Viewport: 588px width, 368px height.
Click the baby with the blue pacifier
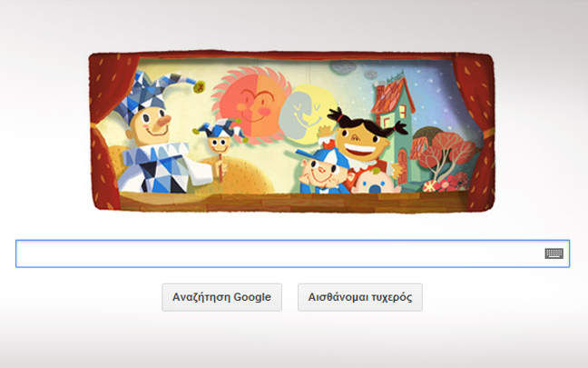pos(374,181)
